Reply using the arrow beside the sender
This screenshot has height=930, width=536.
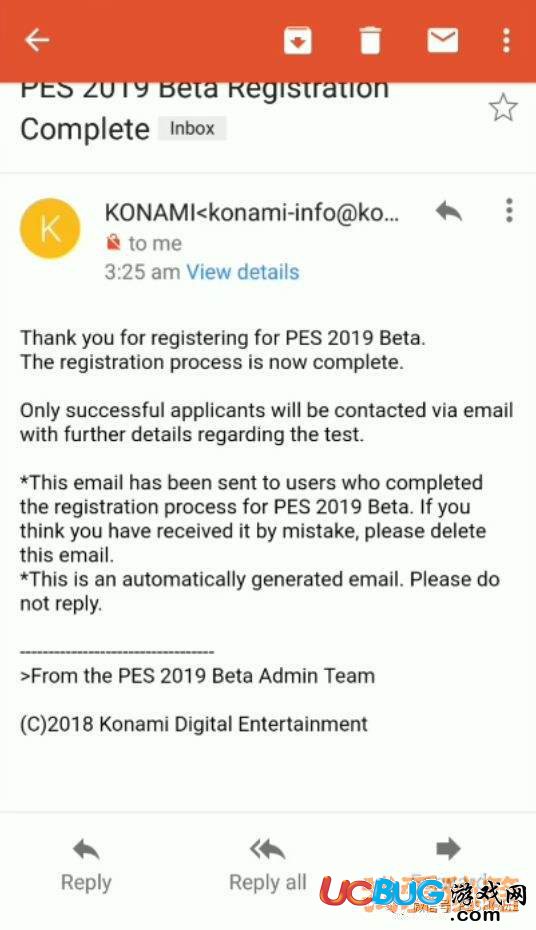click(448, 211)
